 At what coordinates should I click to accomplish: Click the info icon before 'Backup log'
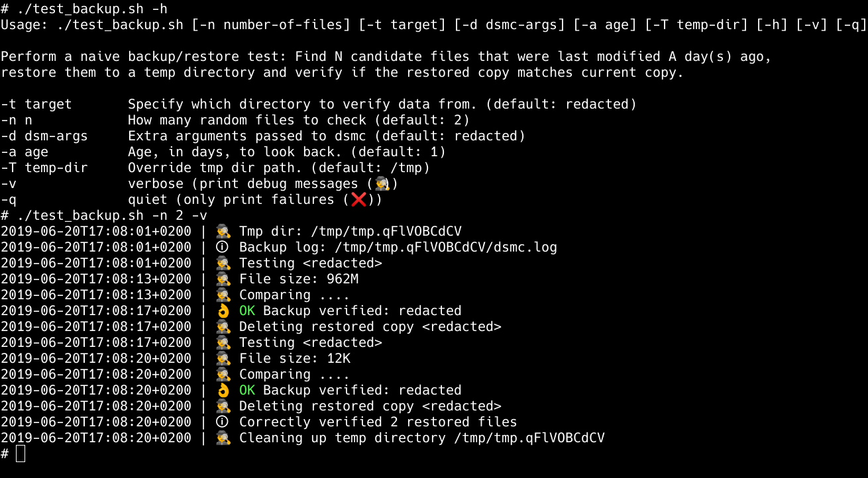(x=223, y=247)
